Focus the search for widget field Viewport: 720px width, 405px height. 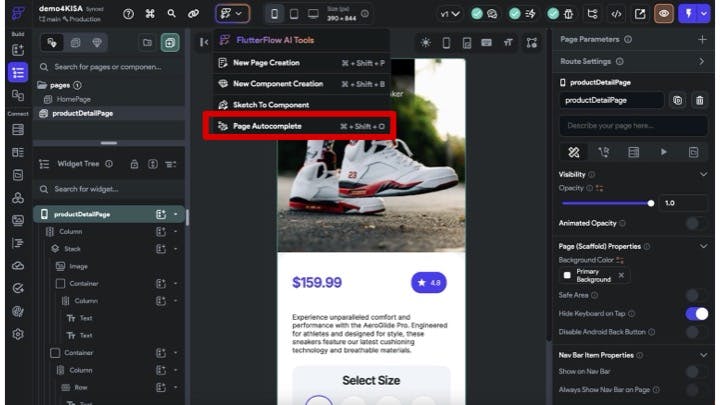109,189
